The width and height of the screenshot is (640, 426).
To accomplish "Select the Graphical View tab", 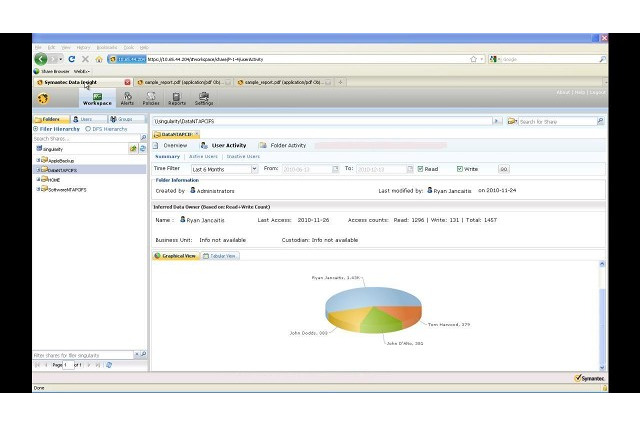I will [x=176, y=256].
